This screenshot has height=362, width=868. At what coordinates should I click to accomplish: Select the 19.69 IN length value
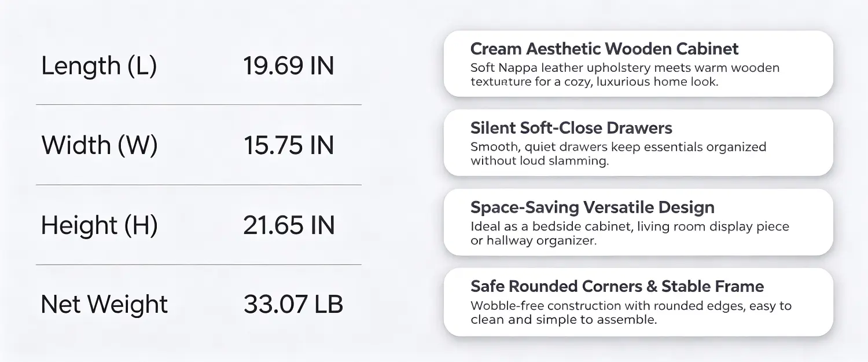[288, 66]
